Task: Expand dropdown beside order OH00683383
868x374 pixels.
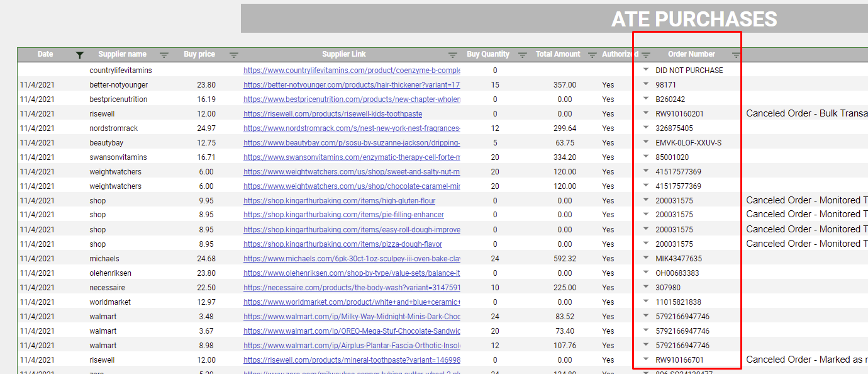Action: (x=646, y=272)
